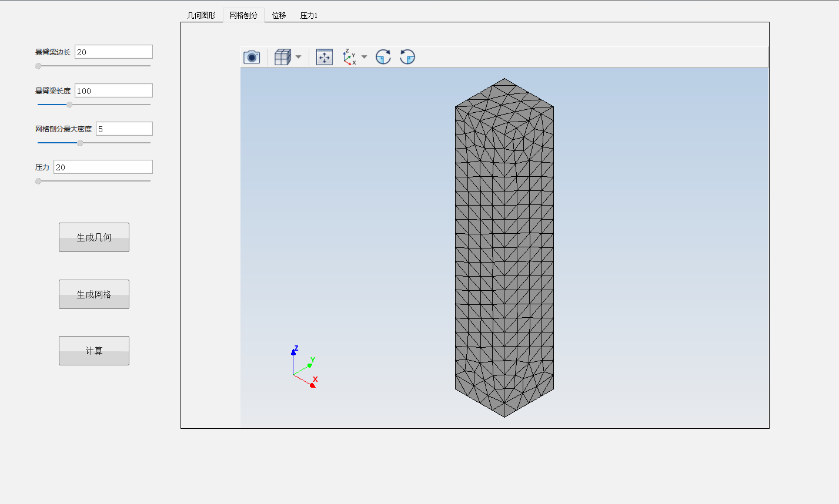Open the mesh rendering dropdown arrow
The width and height of the screenshot is (839, 504).
298,57
